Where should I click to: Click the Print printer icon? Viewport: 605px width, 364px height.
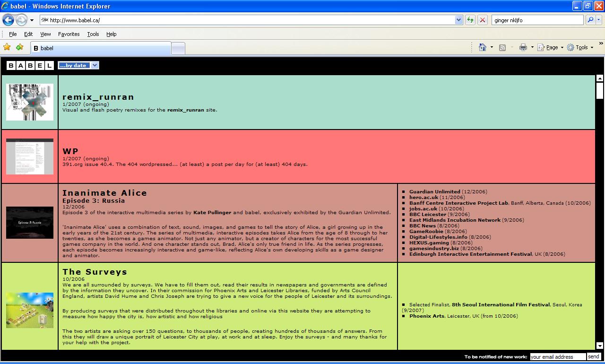point(523,47)
